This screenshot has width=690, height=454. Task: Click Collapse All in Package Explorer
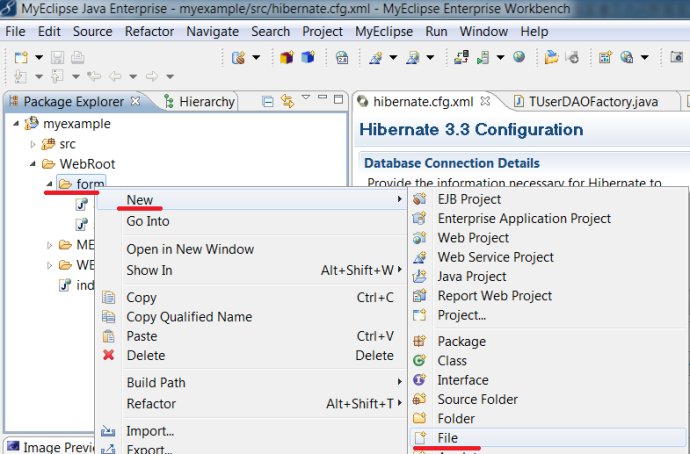coord(268,102)
